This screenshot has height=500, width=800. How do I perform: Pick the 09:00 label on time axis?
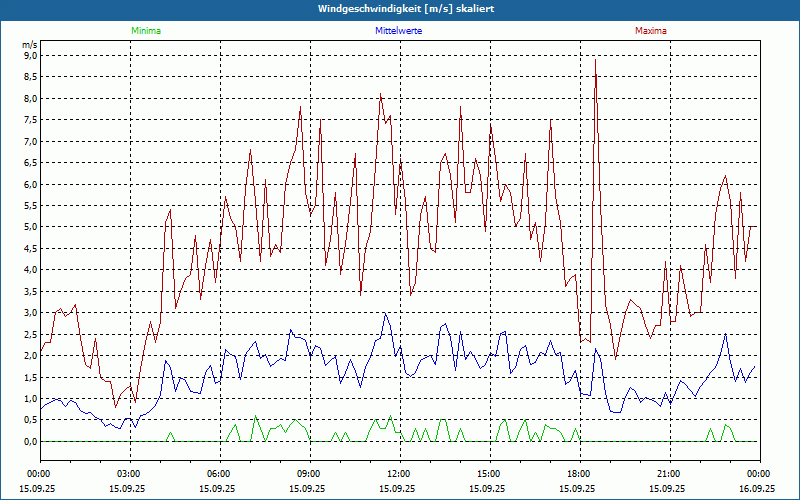(x=309, y=474)
